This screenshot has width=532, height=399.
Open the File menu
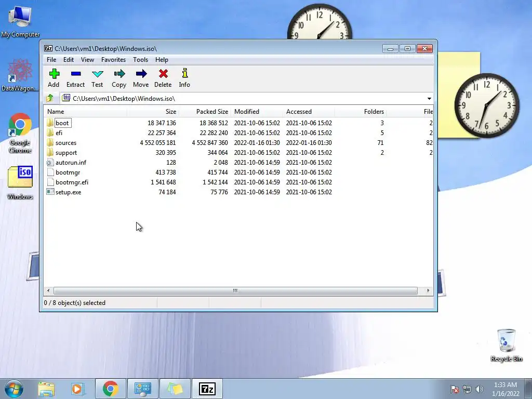[51, 59]
